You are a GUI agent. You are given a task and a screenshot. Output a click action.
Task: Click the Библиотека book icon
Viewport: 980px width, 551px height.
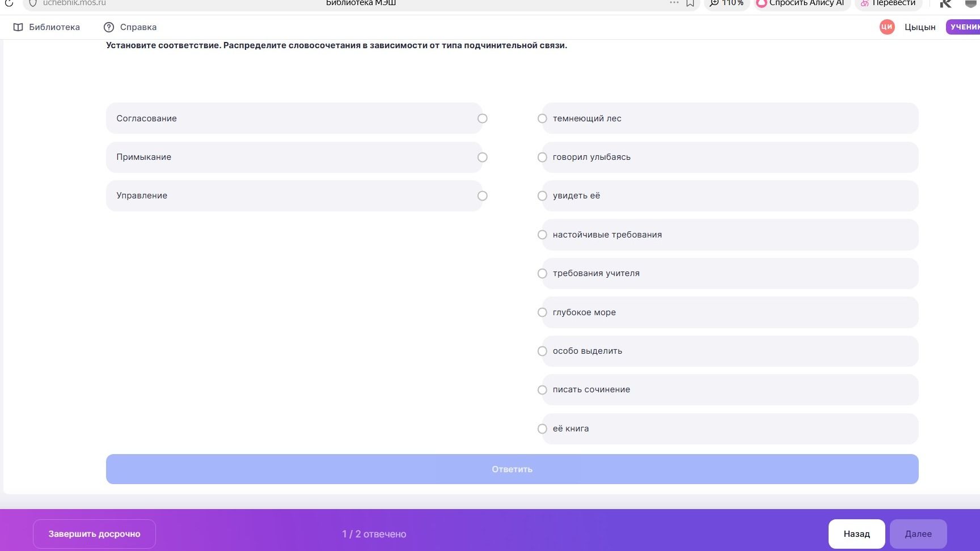pos(18,27)
